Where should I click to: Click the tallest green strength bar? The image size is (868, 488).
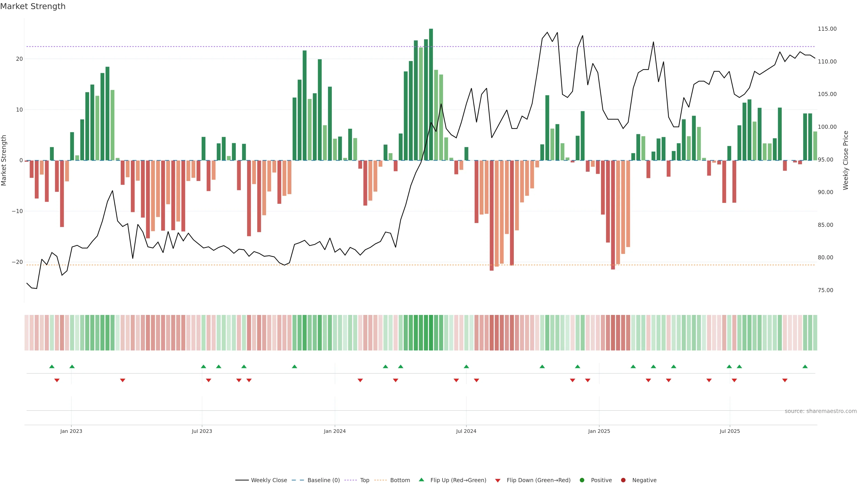click(x=431, y=94)
